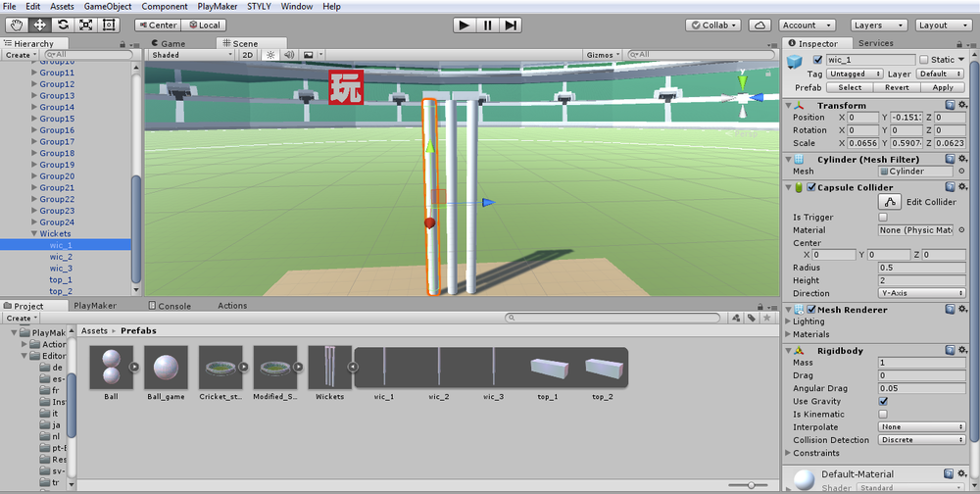980x494 pixels.
Task: Open Transform component help icon
Action: click(950, 105)
